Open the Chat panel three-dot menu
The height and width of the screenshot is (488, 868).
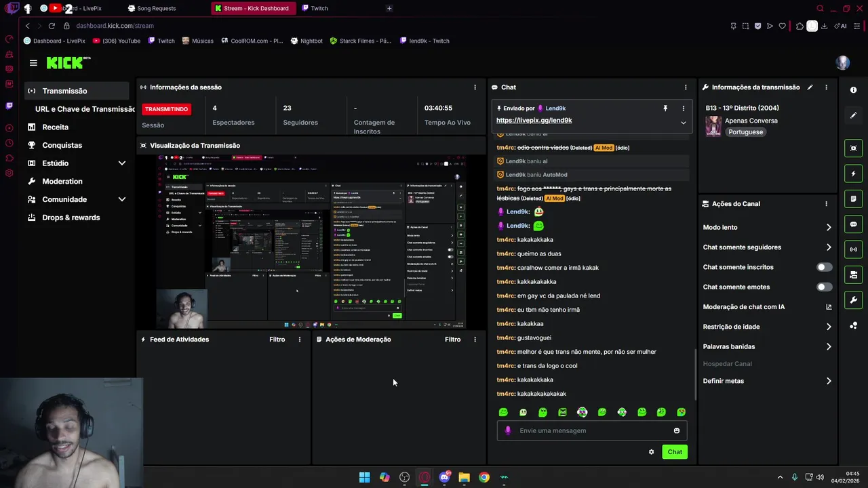click(x=686, y=87)
